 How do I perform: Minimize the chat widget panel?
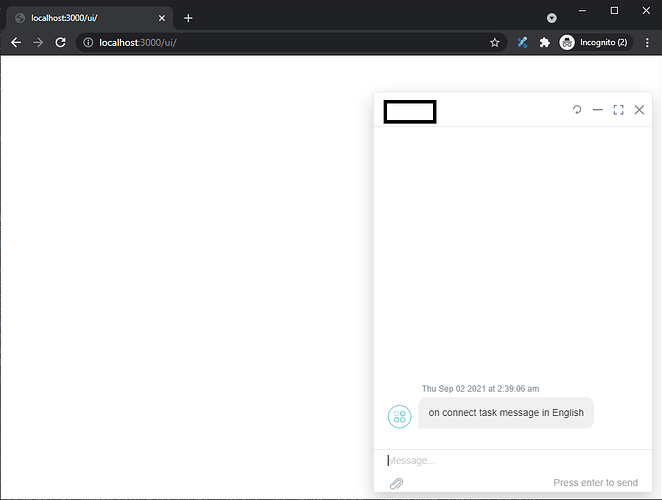598,110
